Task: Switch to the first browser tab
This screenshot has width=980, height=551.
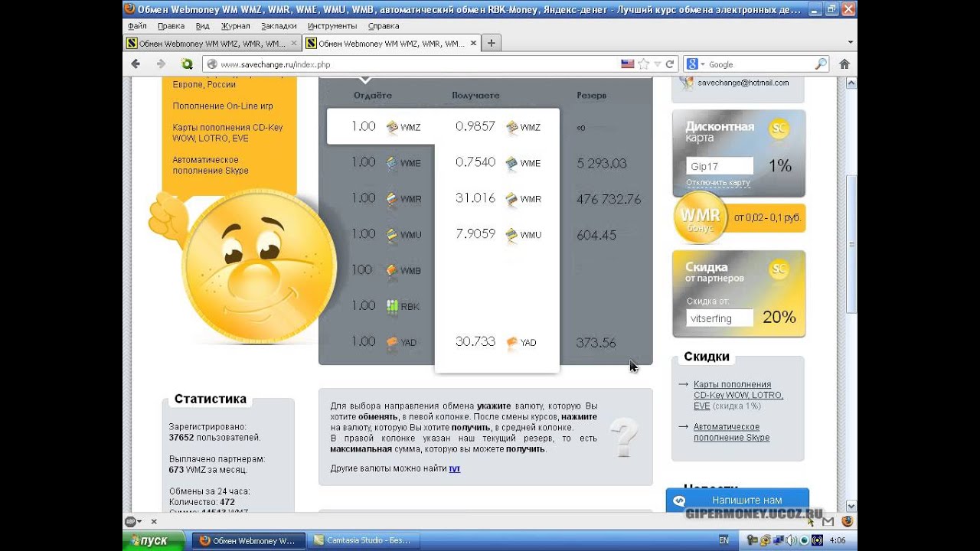Action: click(x=211, y=43)
